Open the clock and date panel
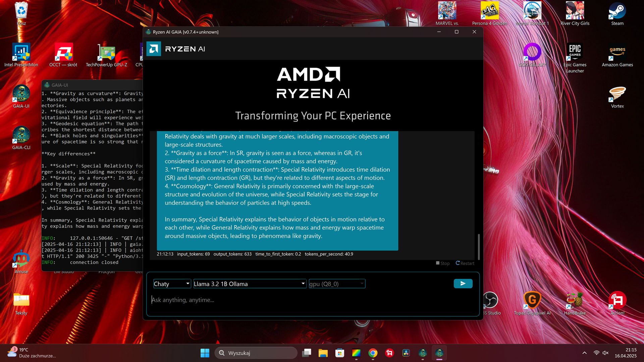The image size is (644, 362). coord(626,353)
